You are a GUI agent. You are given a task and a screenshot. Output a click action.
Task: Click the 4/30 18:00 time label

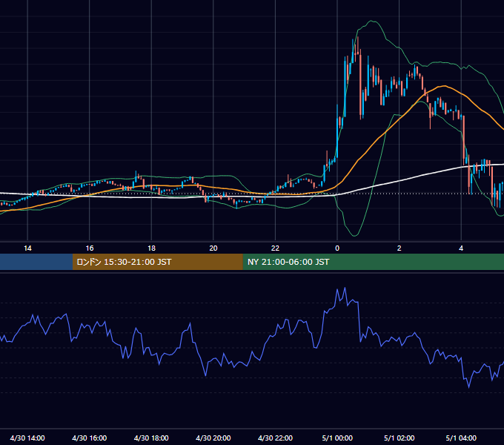(151, 438)
